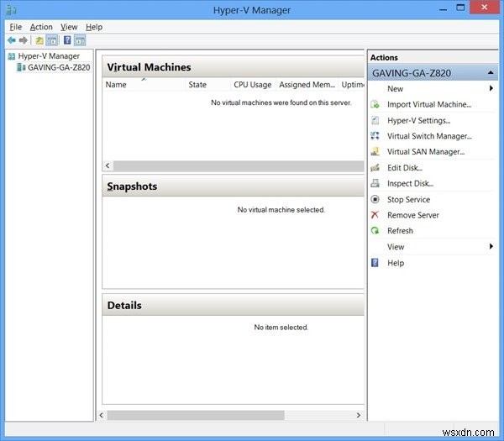
Task: Toggle the Show/Hide Console Tree icon
Action: (52, 40)
